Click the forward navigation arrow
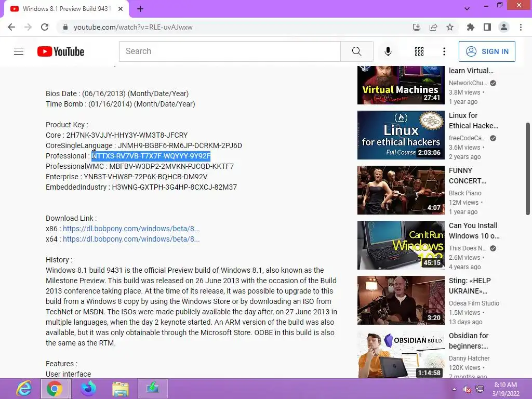Image resolution: width=532 pixels, height=399 pixels. pos(28,27)
